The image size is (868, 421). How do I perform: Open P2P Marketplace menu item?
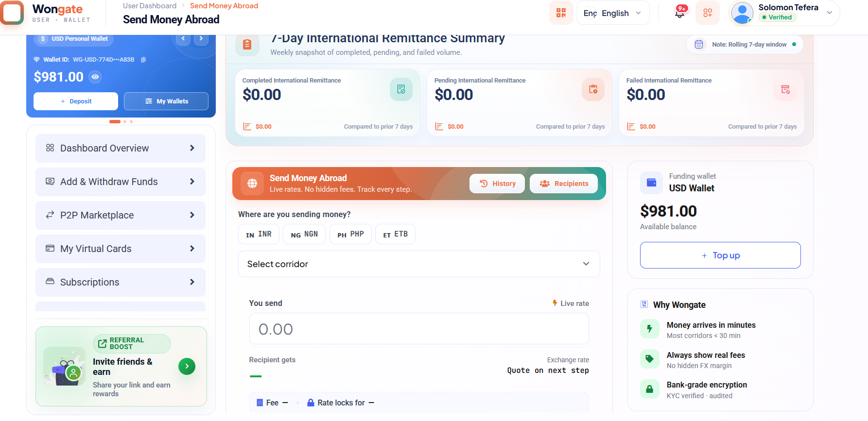click(121, 215)
